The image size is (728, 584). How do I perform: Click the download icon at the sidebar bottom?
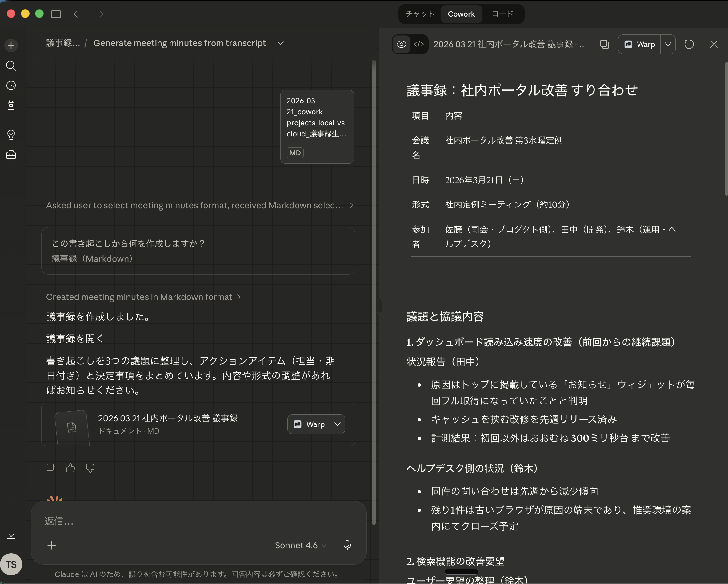(11, 535)
